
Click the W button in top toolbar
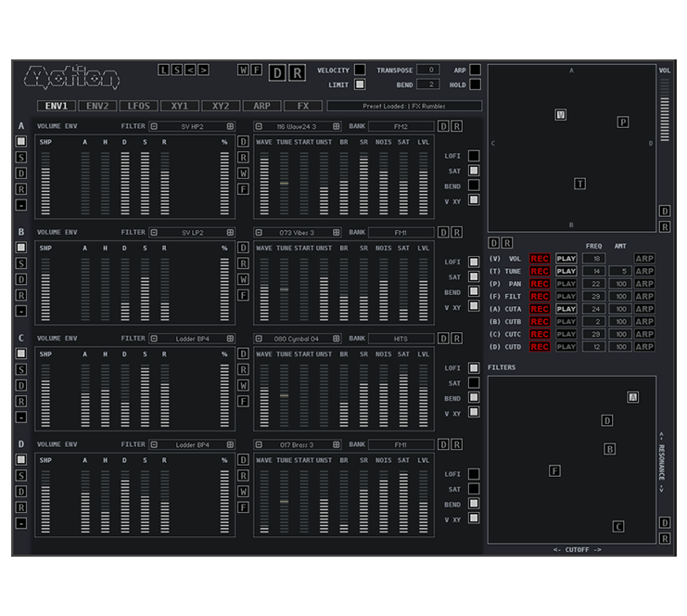pos(243,70)
